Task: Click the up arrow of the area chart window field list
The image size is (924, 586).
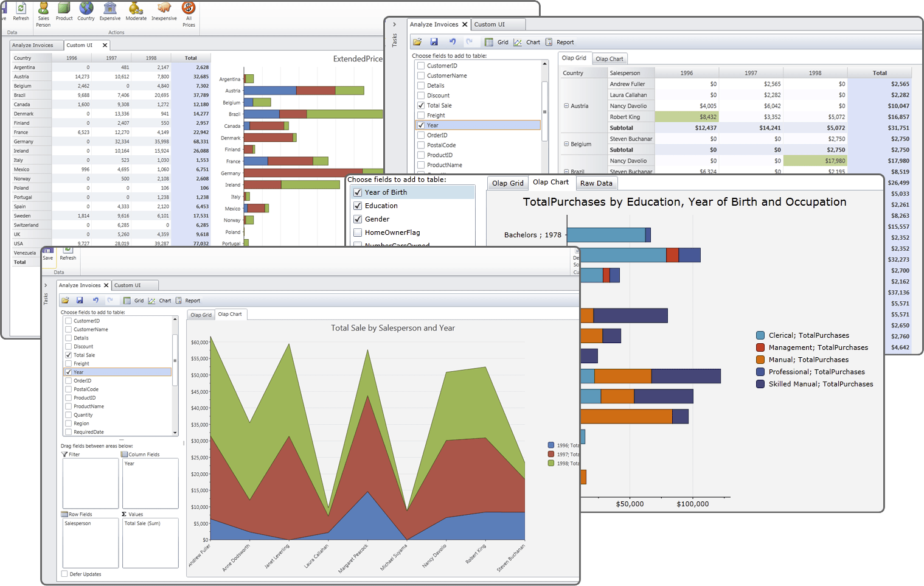Action: 175,319
